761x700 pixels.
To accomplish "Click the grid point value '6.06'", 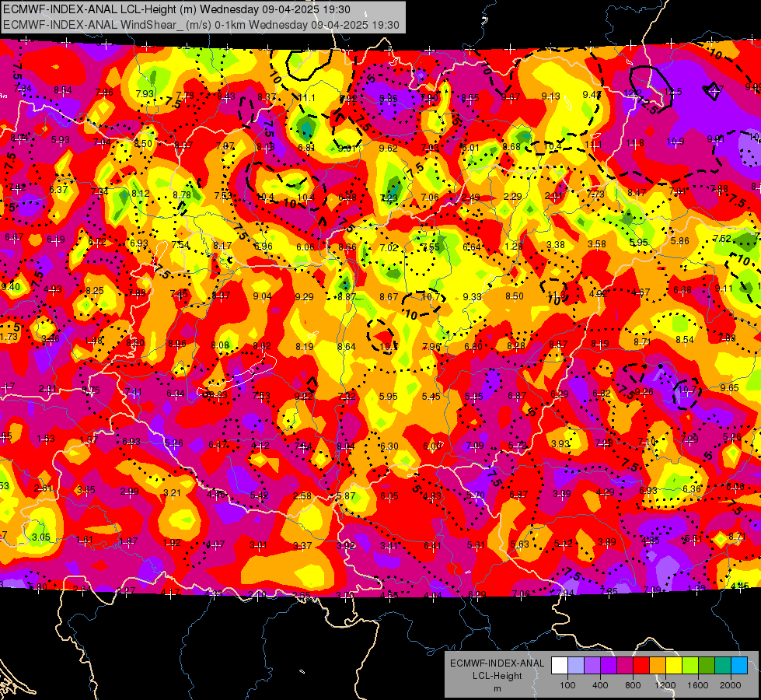I will pyautogui.click(x=305, y=247).
